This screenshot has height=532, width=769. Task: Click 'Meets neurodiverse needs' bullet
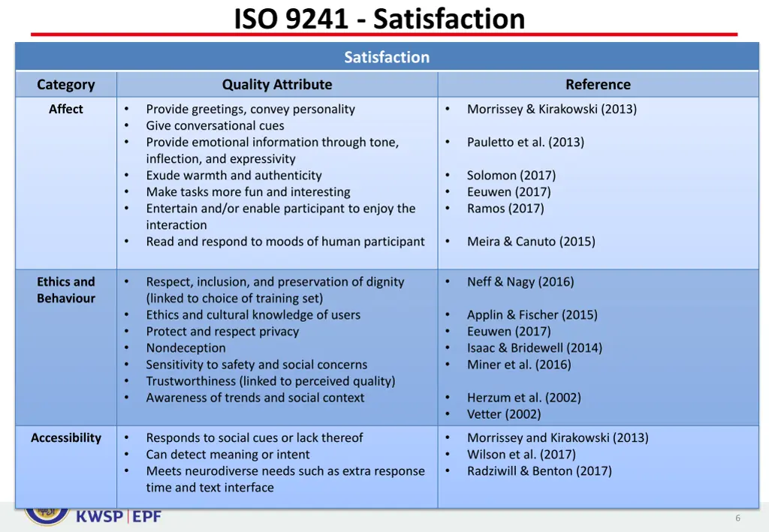point(285,479)
